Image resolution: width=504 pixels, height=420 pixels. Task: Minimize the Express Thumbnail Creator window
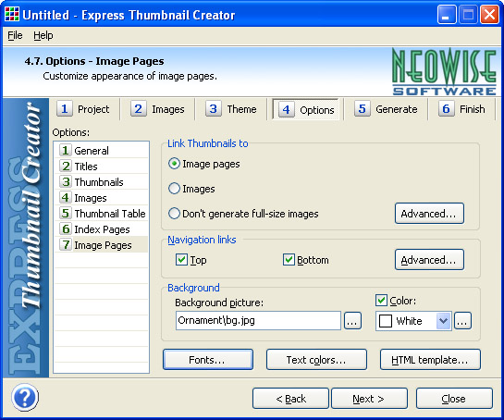point(446,15)
